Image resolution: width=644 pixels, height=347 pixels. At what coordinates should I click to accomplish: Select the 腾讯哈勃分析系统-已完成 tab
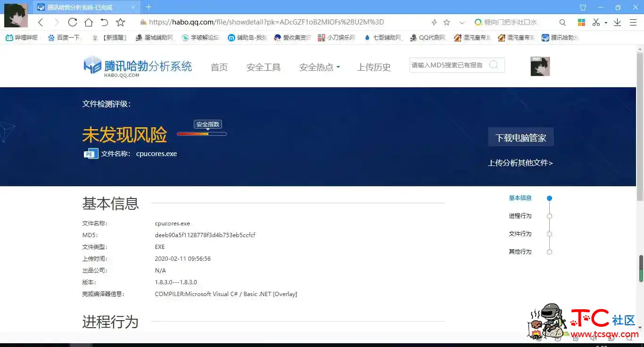(86, 7)
